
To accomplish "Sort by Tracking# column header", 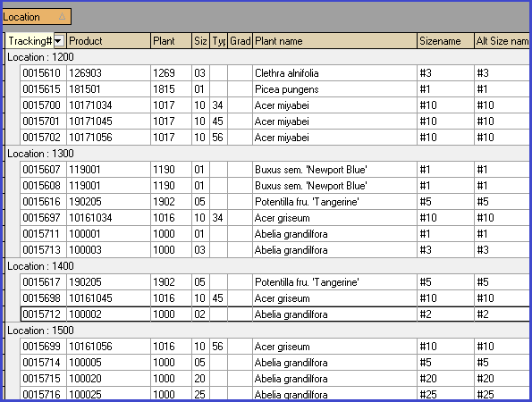I will click(x=30, y=41).
